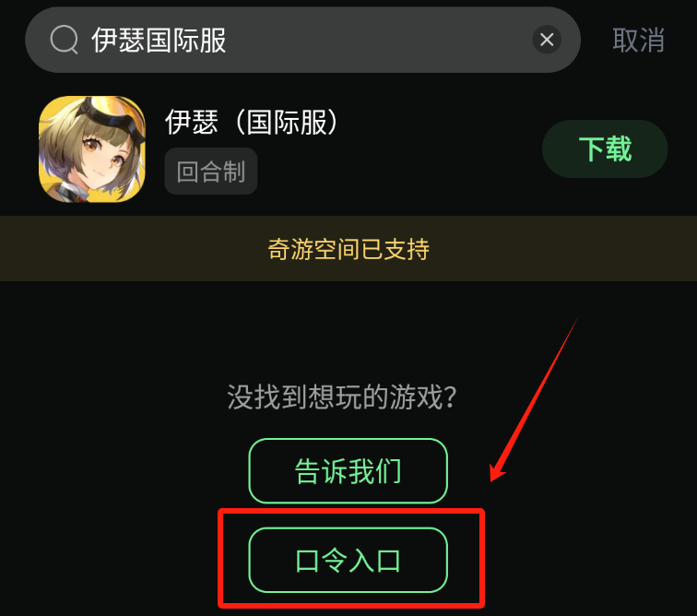The width and height of the screenshot is (697, 616).
Task: Click the word 下载 inside the pill button
Action: tap(605, 149)
